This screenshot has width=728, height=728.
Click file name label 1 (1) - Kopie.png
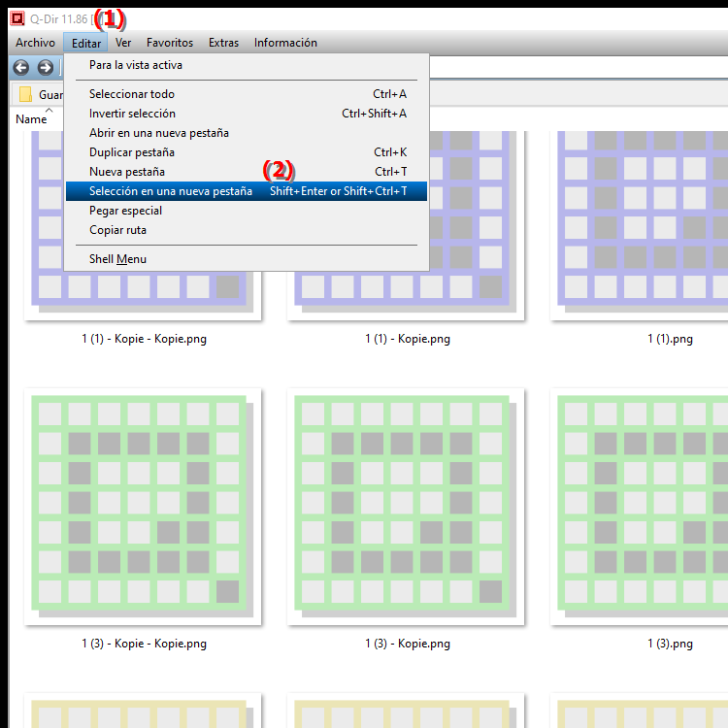(407, 339)
